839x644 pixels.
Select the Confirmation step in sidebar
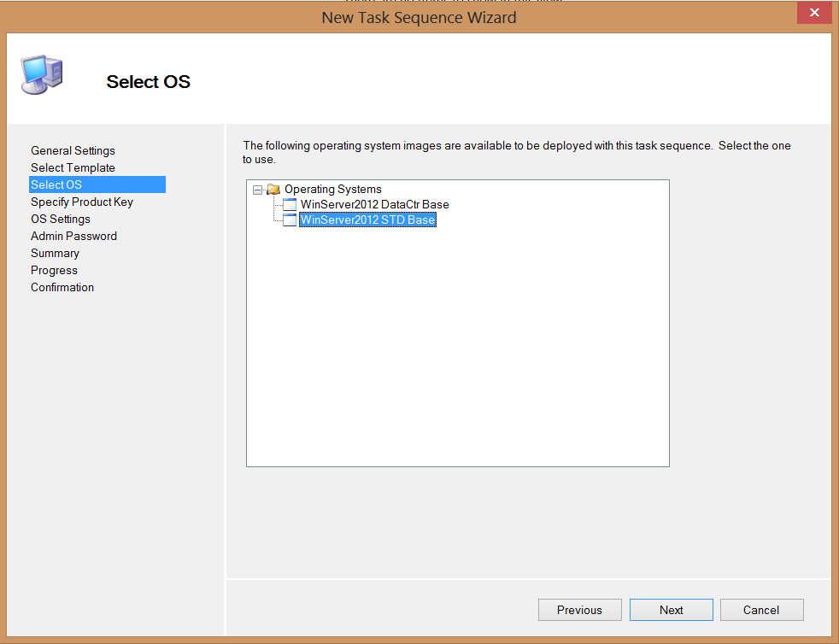pyautogui.click(x=62, y=287)
